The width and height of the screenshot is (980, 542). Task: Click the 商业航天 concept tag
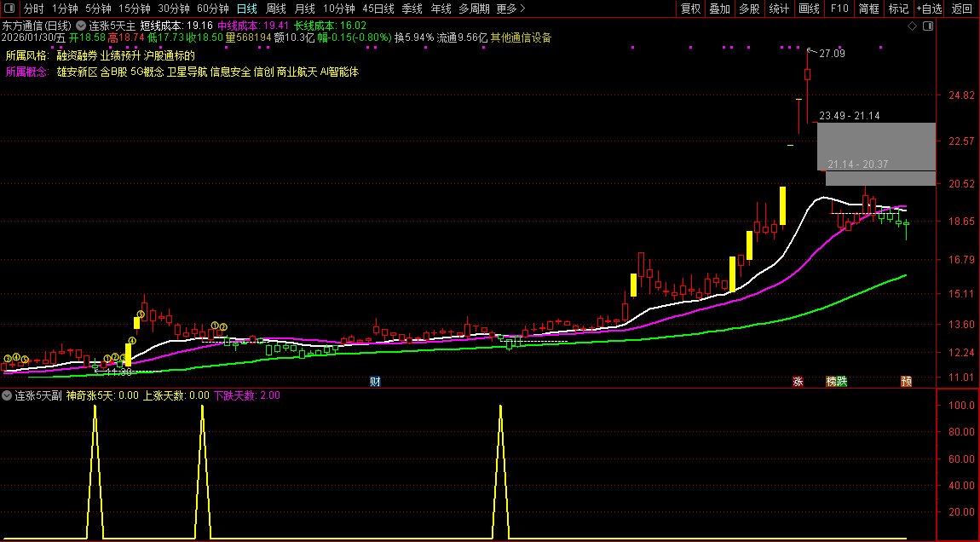(x=297, y=72)
